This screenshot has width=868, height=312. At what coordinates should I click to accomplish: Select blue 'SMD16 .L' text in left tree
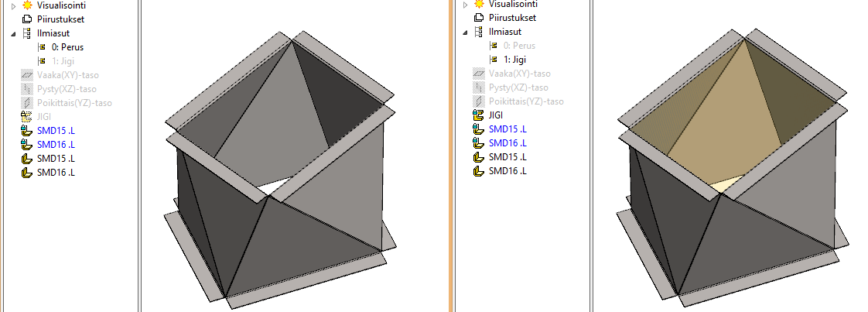[56, 145]
